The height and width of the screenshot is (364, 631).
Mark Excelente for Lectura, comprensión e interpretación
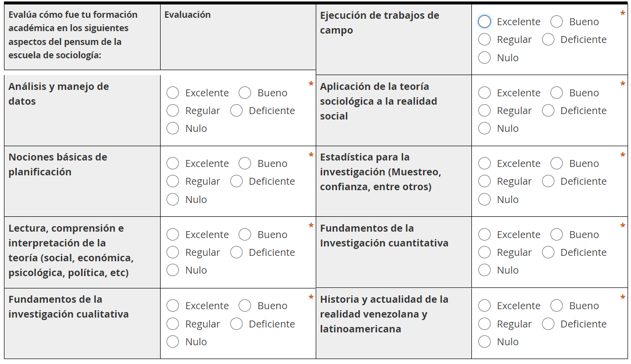(172, 235)
